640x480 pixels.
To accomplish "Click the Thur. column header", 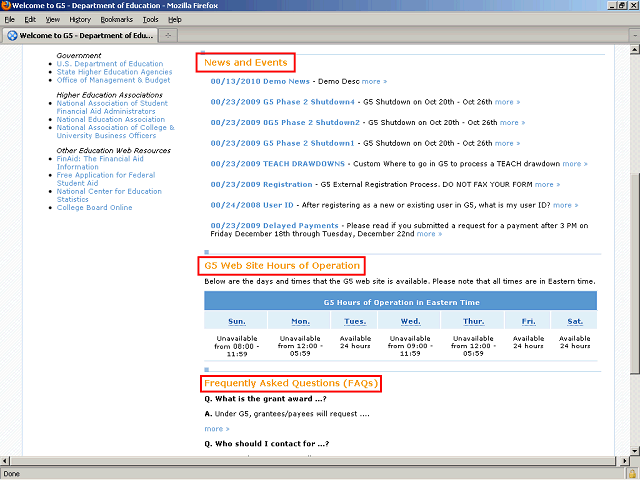I will pyautogui.click(x=473, y=321).
